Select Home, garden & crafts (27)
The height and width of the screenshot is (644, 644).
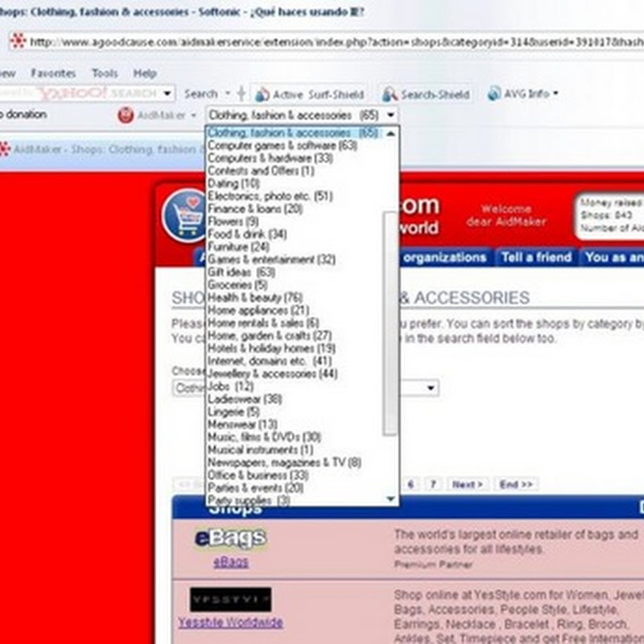pyautogui.click(x=270, y=336)
